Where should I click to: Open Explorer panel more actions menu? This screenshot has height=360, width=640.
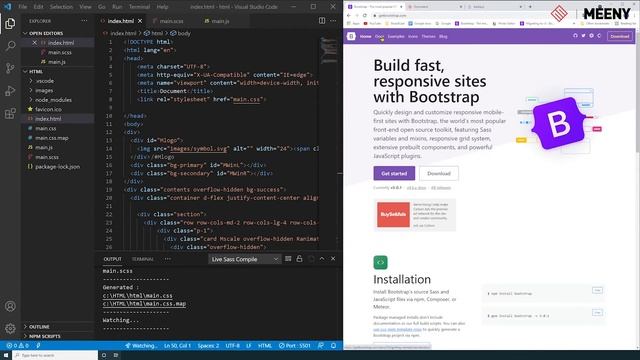click(84, 21)
